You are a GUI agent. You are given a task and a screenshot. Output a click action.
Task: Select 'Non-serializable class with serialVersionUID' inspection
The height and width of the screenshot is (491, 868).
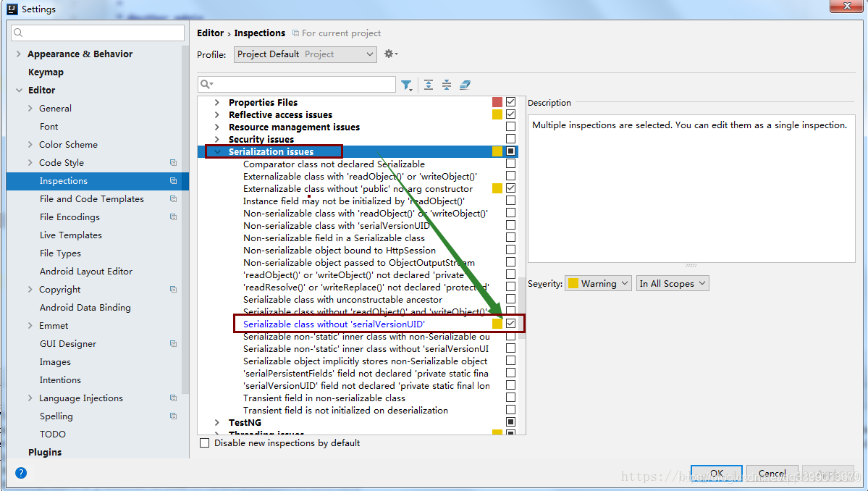(337, 225)
